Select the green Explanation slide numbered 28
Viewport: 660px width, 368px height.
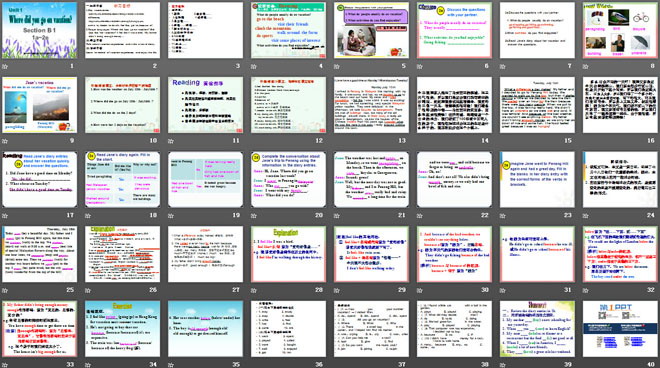click(x=288, y=254)
